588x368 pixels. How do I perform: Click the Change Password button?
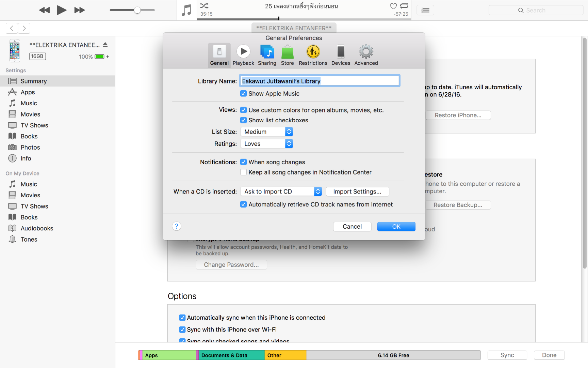231,265
